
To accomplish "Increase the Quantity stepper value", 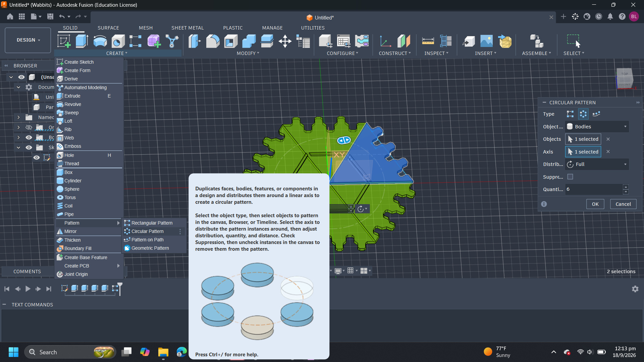I will click(x=626, y=187).
